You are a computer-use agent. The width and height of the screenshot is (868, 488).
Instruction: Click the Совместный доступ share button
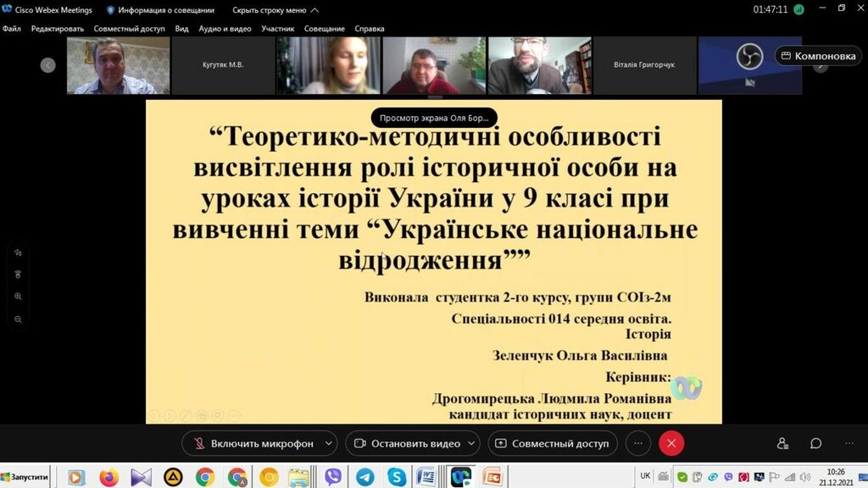[x=552, y=443]
